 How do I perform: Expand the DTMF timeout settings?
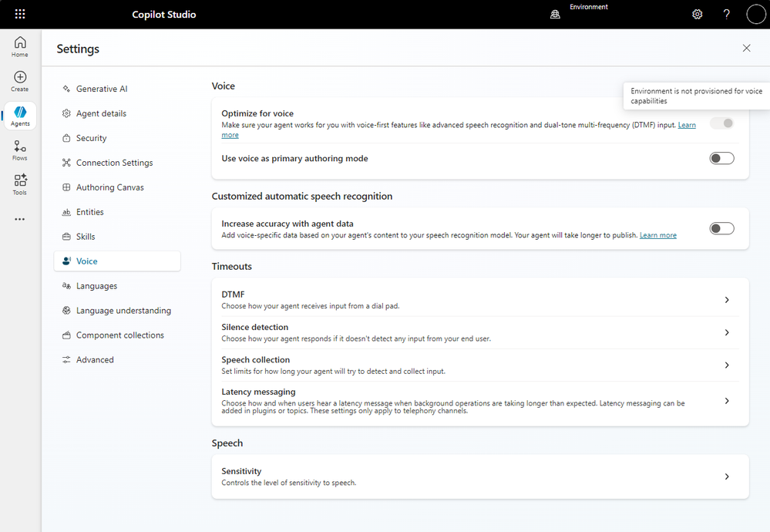[x=726, y=300]
